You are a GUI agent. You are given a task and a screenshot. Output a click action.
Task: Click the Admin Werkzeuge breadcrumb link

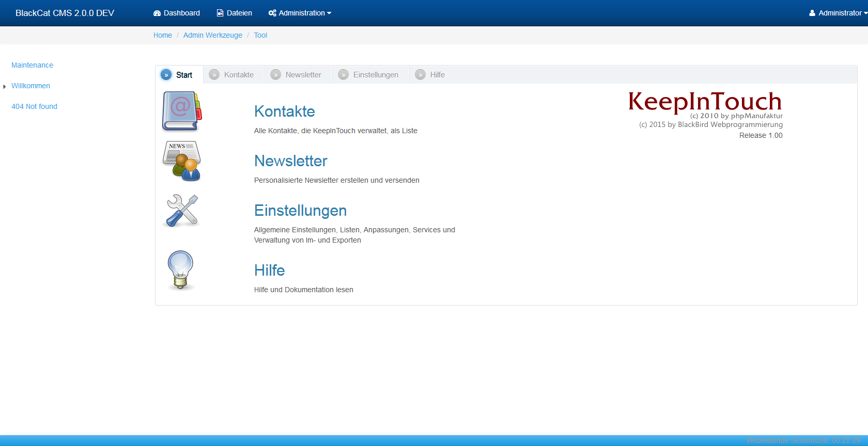pyautogui.click(x=213, y=35)
